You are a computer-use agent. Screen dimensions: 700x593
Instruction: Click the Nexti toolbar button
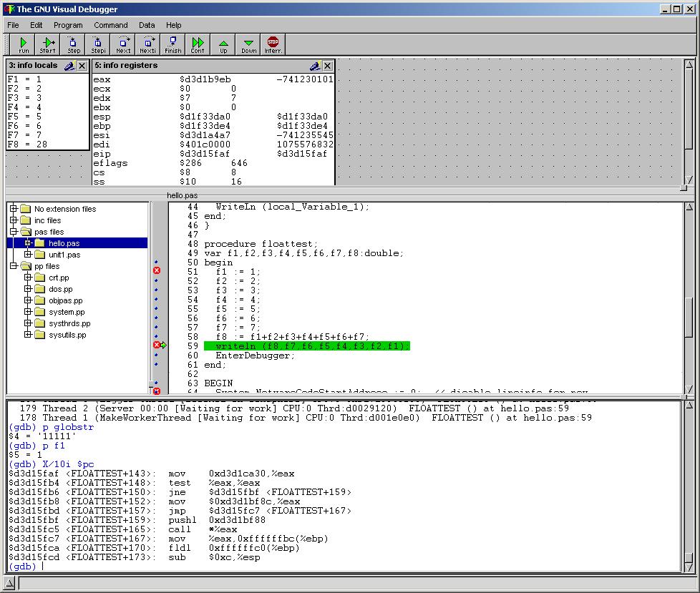coord(147,44)
